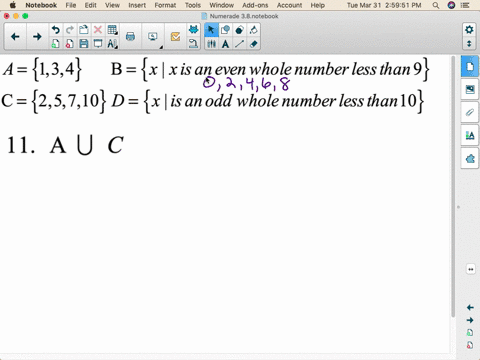The image size is (480, 360).
Task: Go to the previous page with the large left arrow
Action: pyautogui.click(x=15, y=37)
